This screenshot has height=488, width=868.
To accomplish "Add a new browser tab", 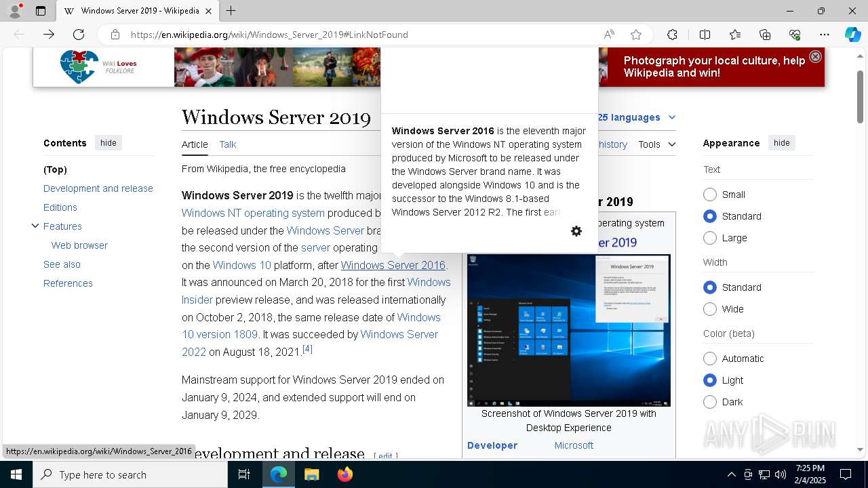I will [x=231, y=11].
